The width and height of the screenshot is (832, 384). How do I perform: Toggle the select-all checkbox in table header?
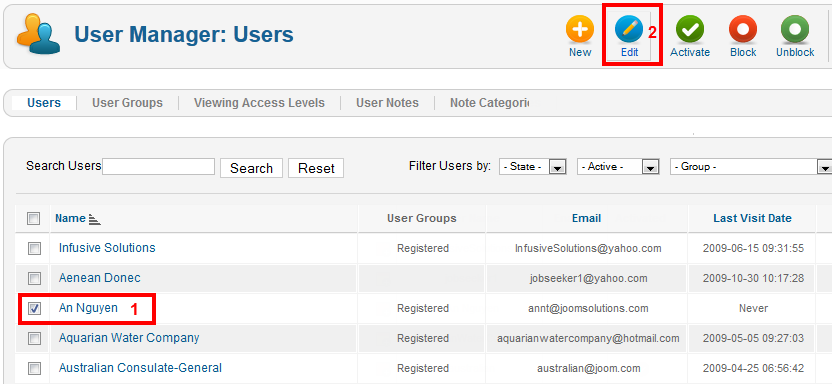[33, 219]
